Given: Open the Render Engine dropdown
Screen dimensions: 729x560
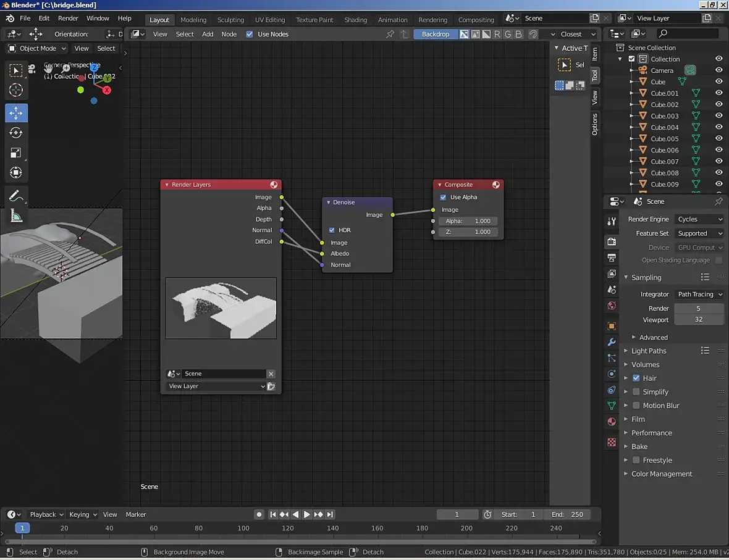Looking at the screenshot, I should 699,219.
